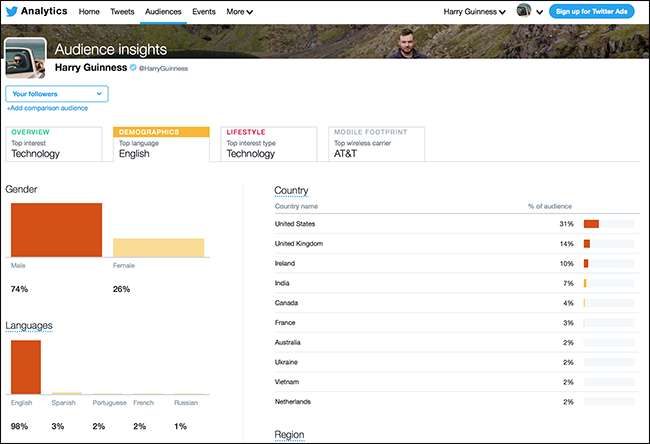Select the United States row
The width and height of the screenshot is (650, 444).
(456, 224)
